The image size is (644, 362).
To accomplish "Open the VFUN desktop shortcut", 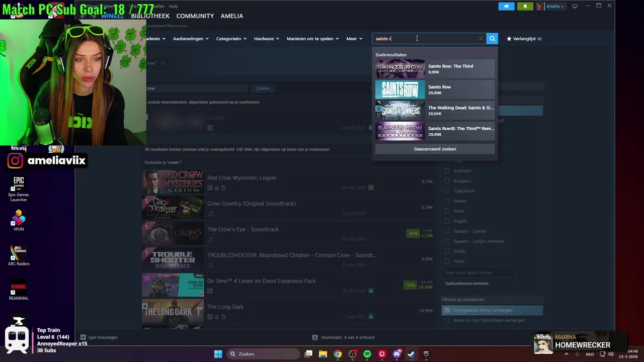I will [x=19, y=221].
